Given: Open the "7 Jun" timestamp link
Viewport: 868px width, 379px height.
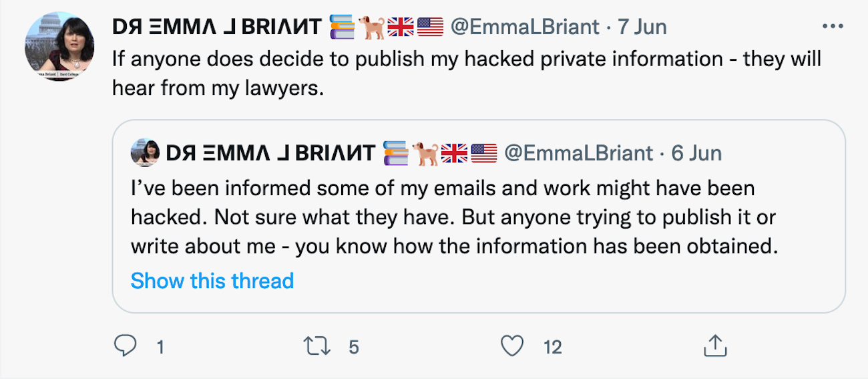Looking at the screenshot, I should tap(642, 27).
